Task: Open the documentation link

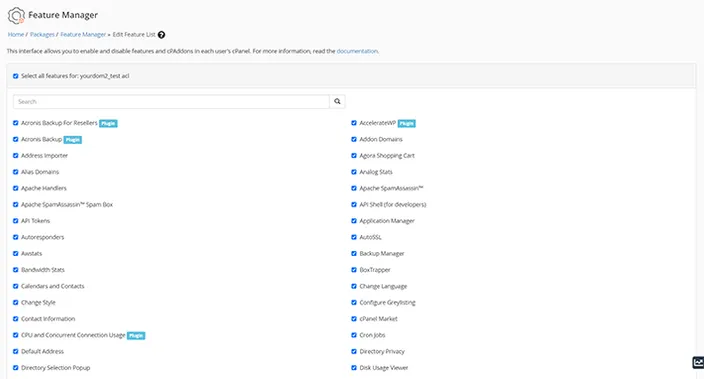Action: click(357, 51)
